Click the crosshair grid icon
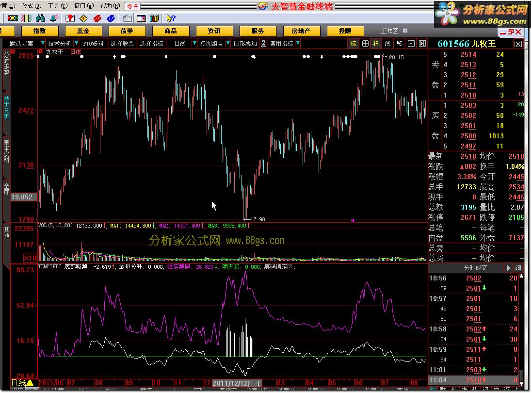 365,44
